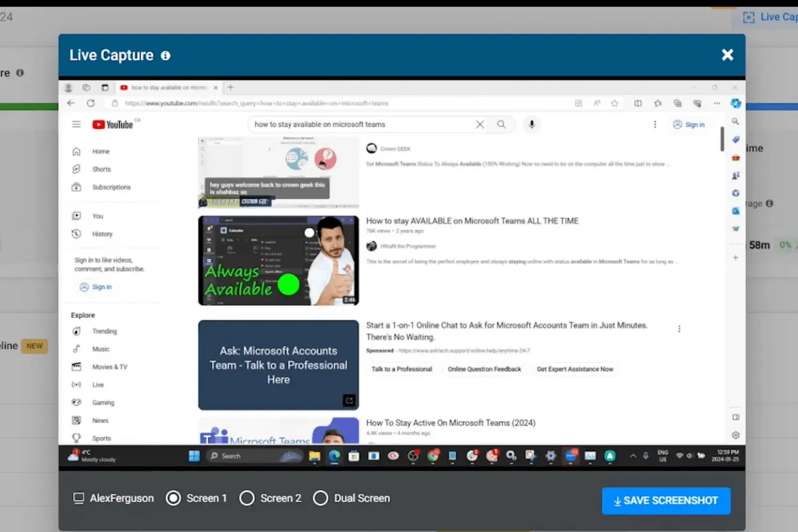Select the Screen 1 radio option
This screenshot has width=798, height=532.
[x=173, y=498]
